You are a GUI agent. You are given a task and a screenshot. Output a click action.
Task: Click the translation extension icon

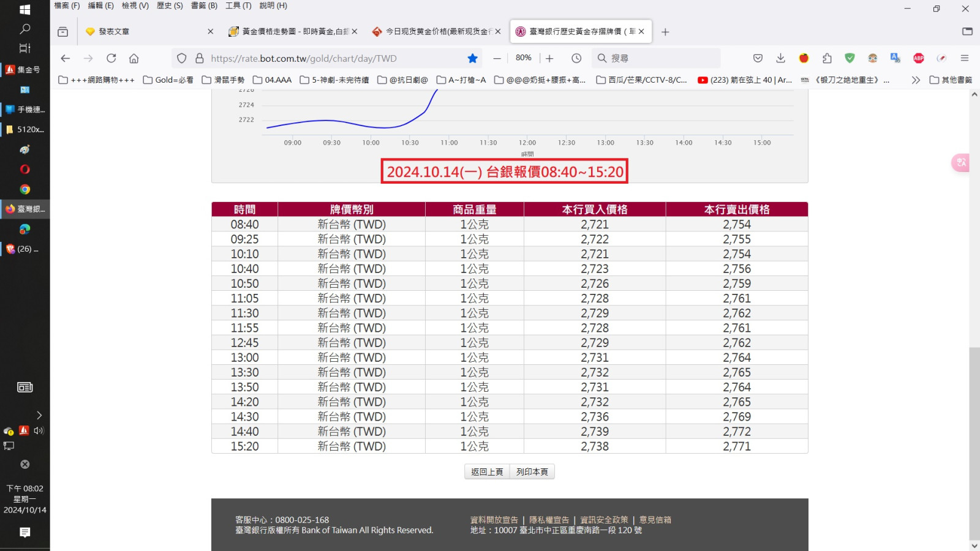895,58
